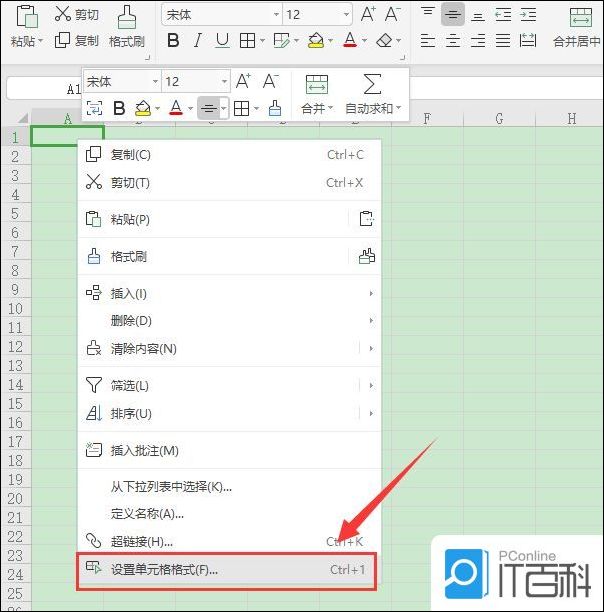The height and width of the screenshot is (612, 604).
Task: Click the ribbon cell style icon
Action: 282,40
